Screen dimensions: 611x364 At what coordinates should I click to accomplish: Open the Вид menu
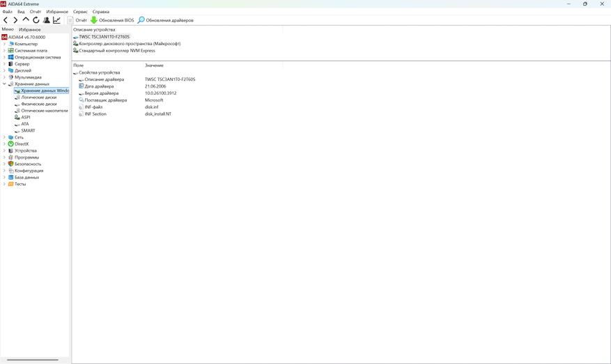point(21,12)
